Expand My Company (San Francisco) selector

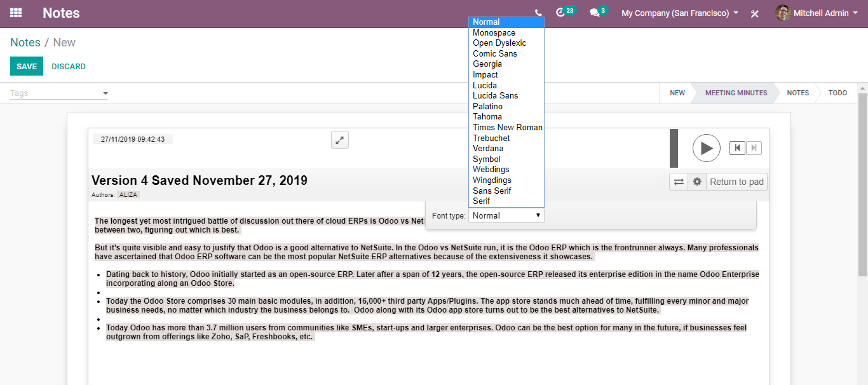point(680,13)
